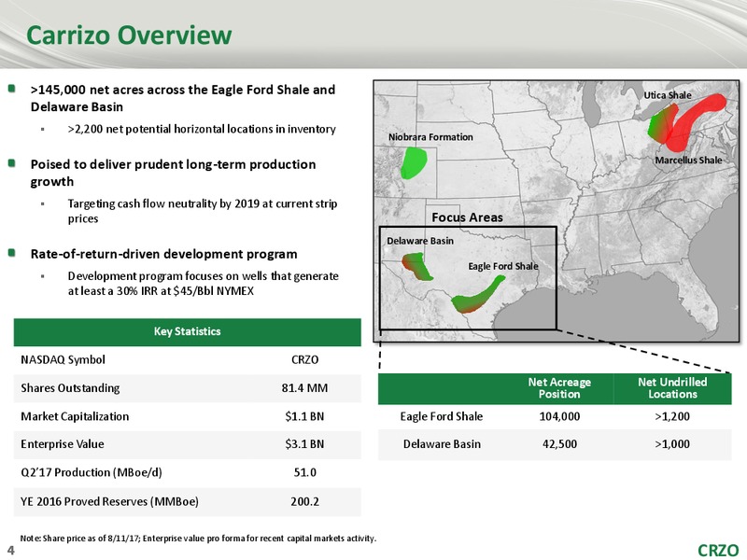Click the '104,000' acreage cell
This screenshot has width=747, height=560.
559,416
